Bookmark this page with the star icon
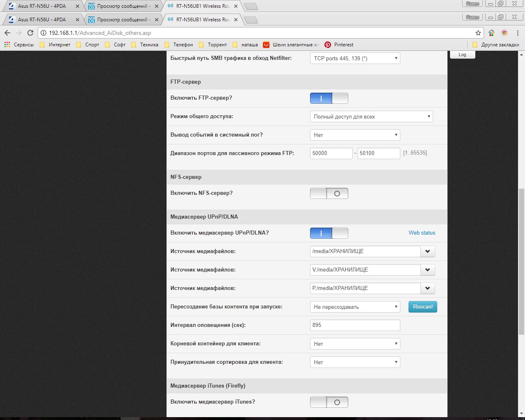 (478, 33)
